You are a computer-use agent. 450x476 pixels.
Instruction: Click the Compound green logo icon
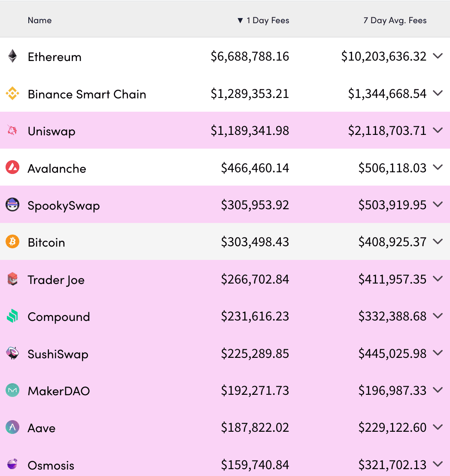[12, 316]
